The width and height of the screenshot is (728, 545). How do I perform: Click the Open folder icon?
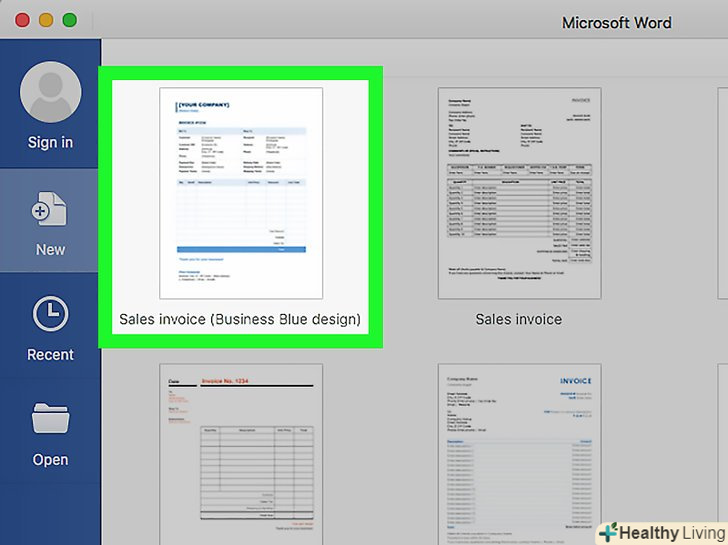click(50, 418)
